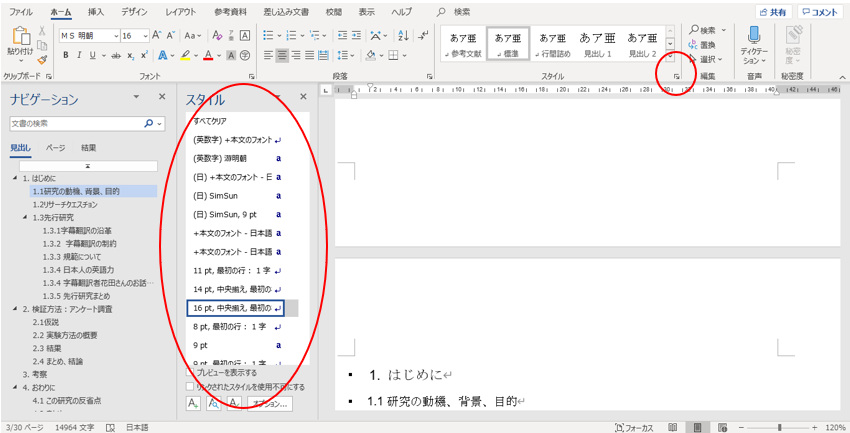
Task: Toggle Bold formatting
Action: click(66, 55)
